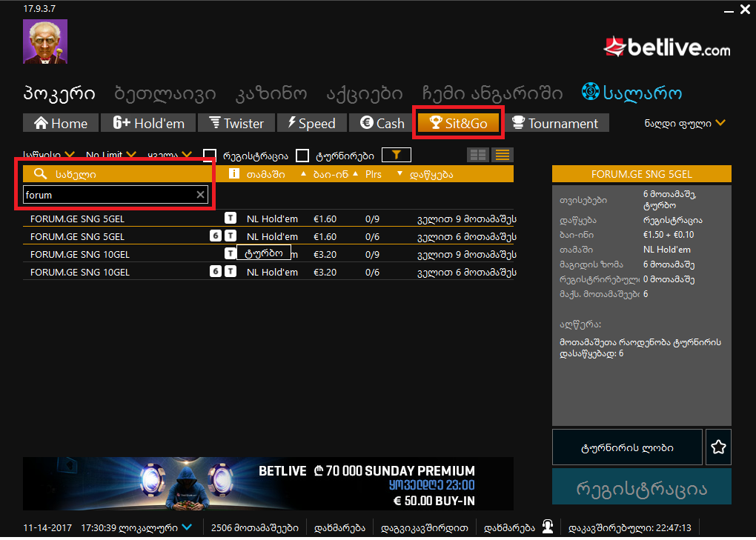This screenshot has height=540, width=756.
Task: Click the poker chip icon beside სალარო
Action: [x=591, y=92]
